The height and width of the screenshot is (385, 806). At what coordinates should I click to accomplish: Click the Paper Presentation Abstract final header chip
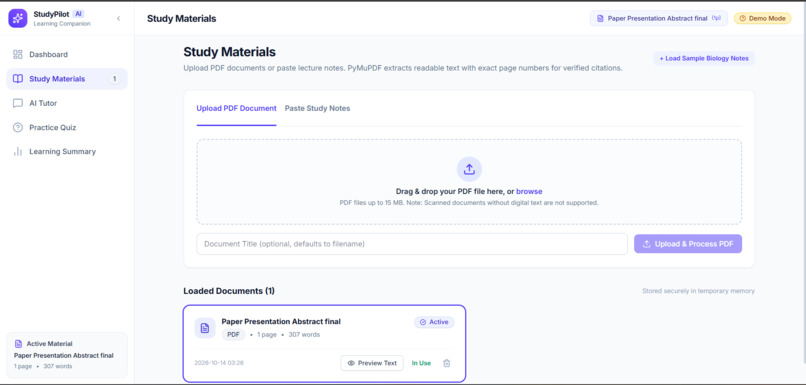point(658,19)
